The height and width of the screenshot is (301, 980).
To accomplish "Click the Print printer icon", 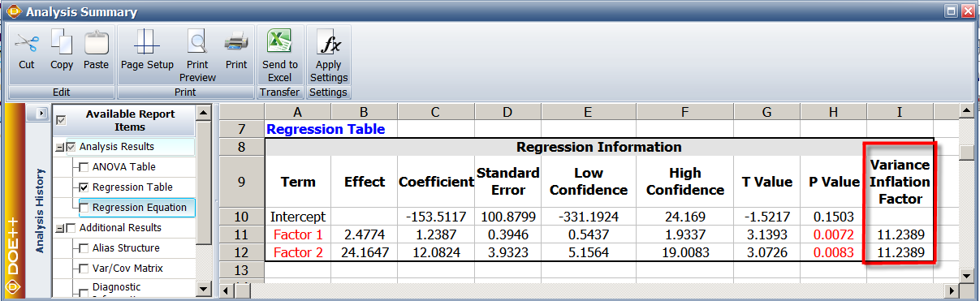I will click(236, 43).
